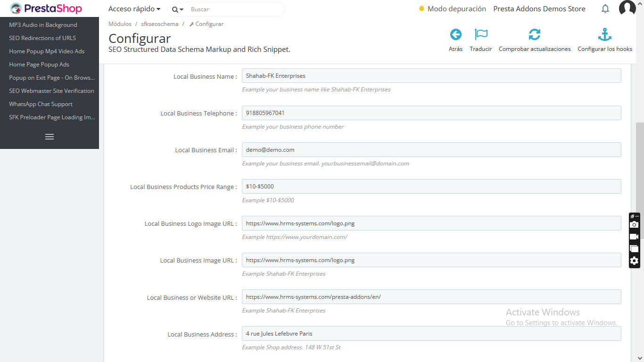Expand the Acceso rápido dropdown
Screen dimensions: 644x362
134,9
